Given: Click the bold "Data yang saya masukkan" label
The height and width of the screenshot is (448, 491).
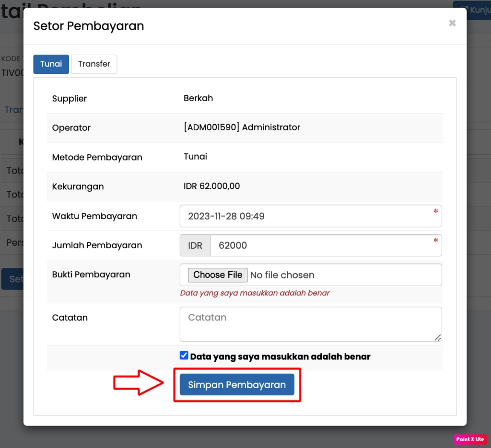Looking at the screenshot, I should tap(281, 356).
